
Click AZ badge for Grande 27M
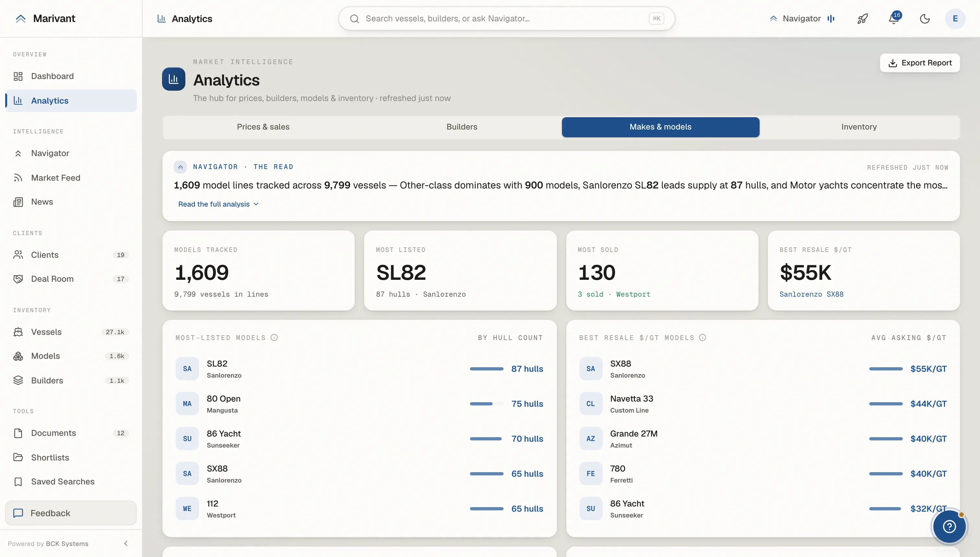pos(591,439)
